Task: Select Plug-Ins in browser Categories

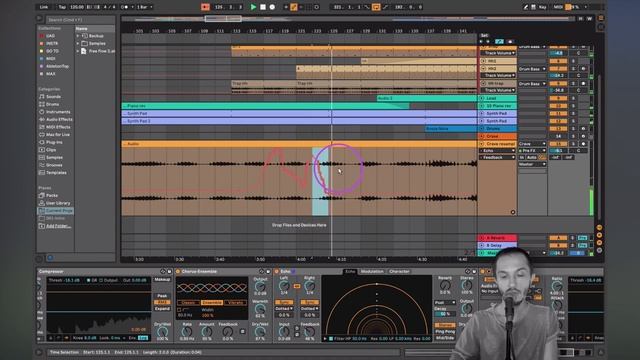Action: tap(54, 142)
